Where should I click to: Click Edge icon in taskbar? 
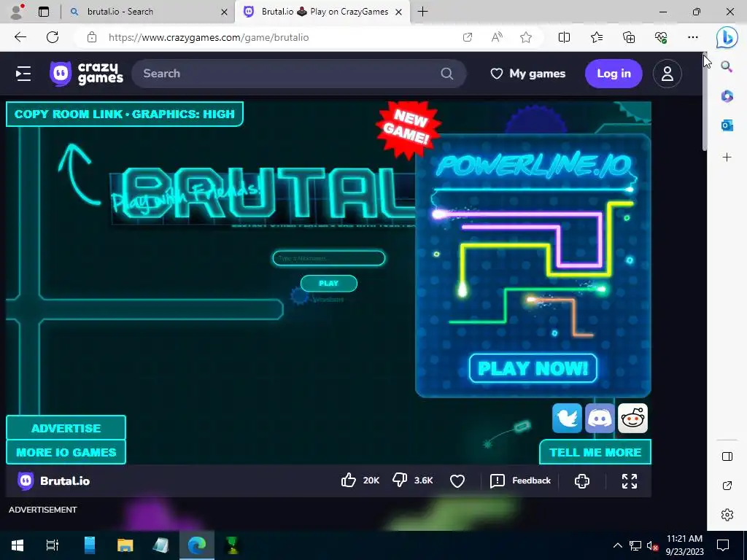click(196, 545)
